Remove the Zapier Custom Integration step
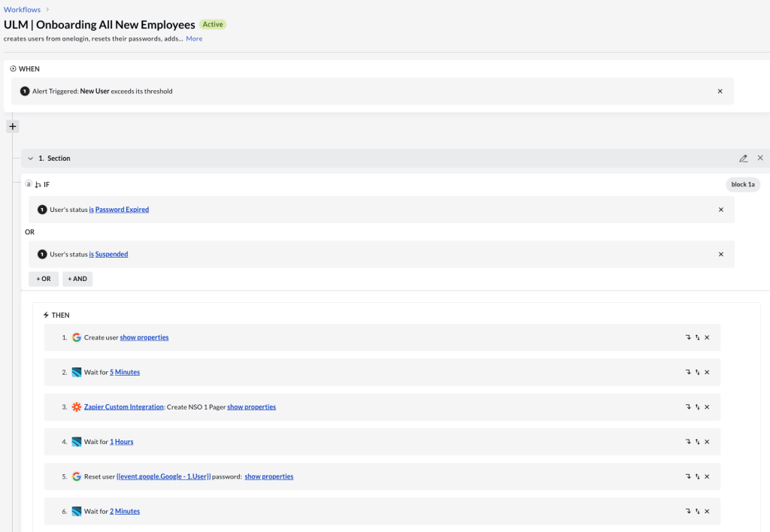 (707, 407)
